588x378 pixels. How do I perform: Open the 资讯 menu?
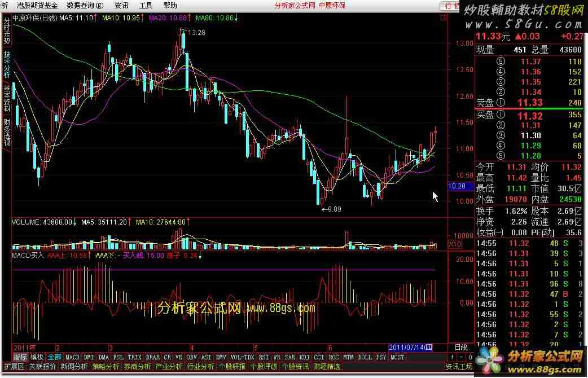pyautogui.click(x=121, y=6)
